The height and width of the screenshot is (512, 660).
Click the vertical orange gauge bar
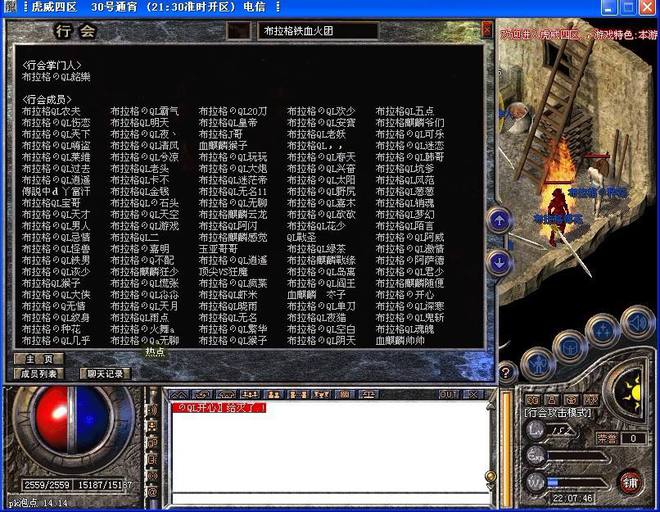tap(506, 448)
